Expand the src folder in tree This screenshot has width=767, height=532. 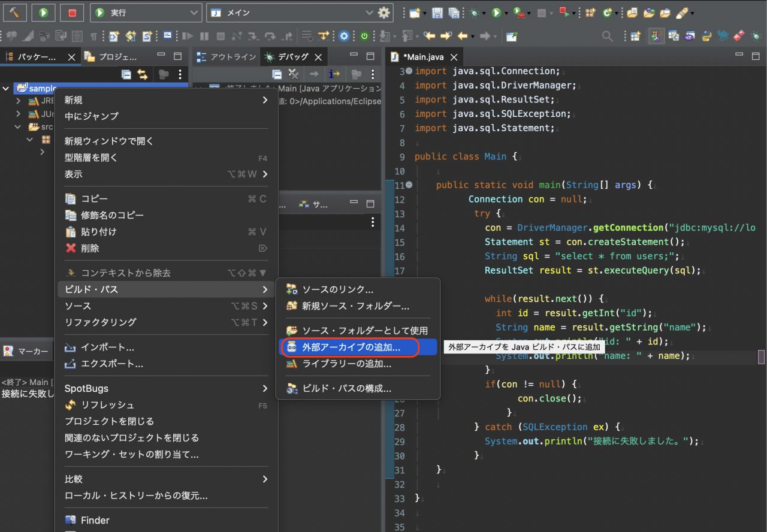click(x=18, y=126)
